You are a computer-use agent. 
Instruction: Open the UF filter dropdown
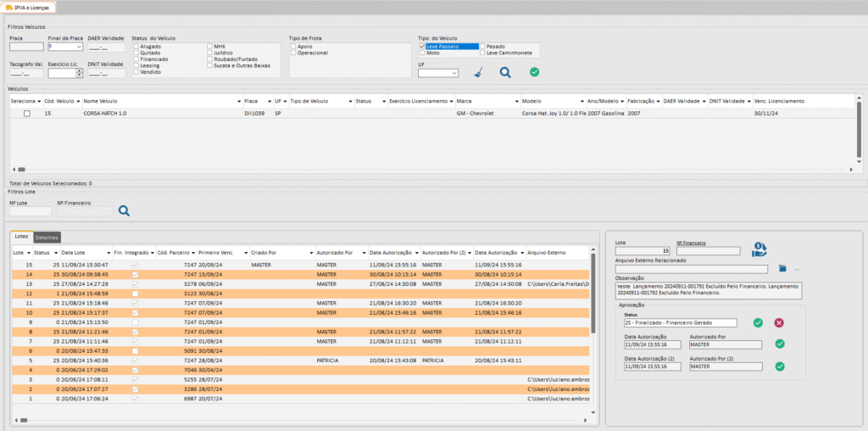(454, 73)
